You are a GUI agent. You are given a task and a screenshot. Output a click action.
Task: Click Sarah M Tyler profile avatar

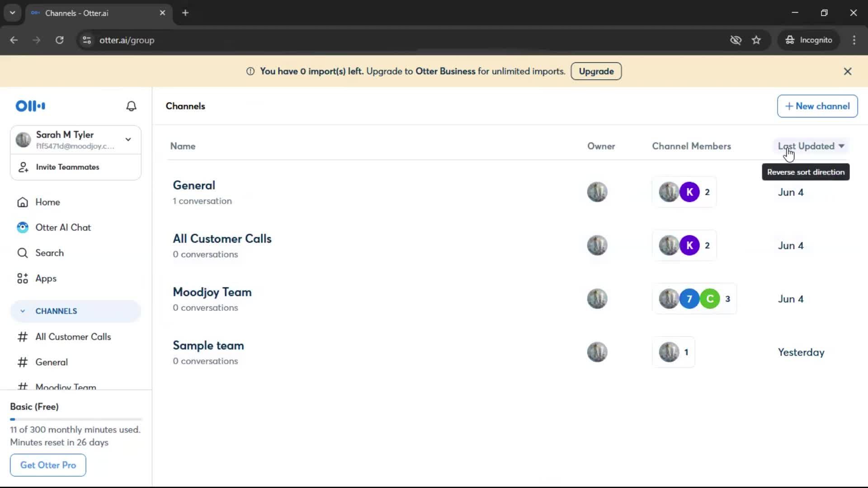coord(23,140)
